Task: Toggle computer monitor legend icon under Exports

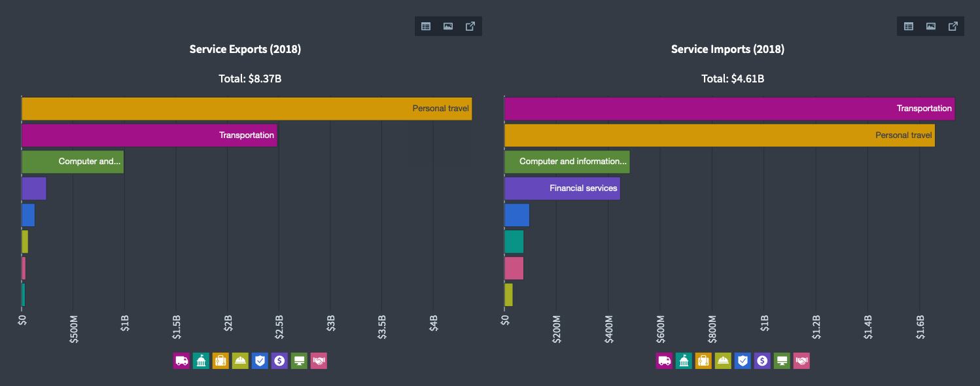Action: 299,360
